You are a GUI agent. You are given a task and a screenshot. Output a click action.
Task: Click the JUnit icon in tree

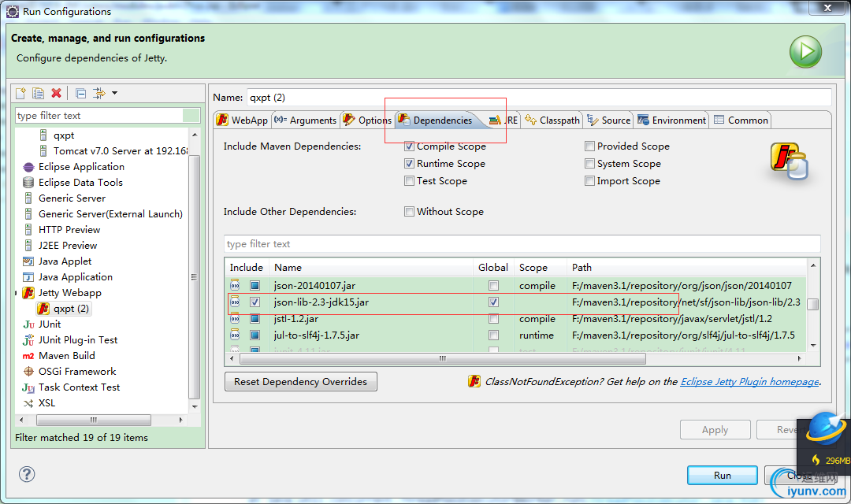coord(28,324)
